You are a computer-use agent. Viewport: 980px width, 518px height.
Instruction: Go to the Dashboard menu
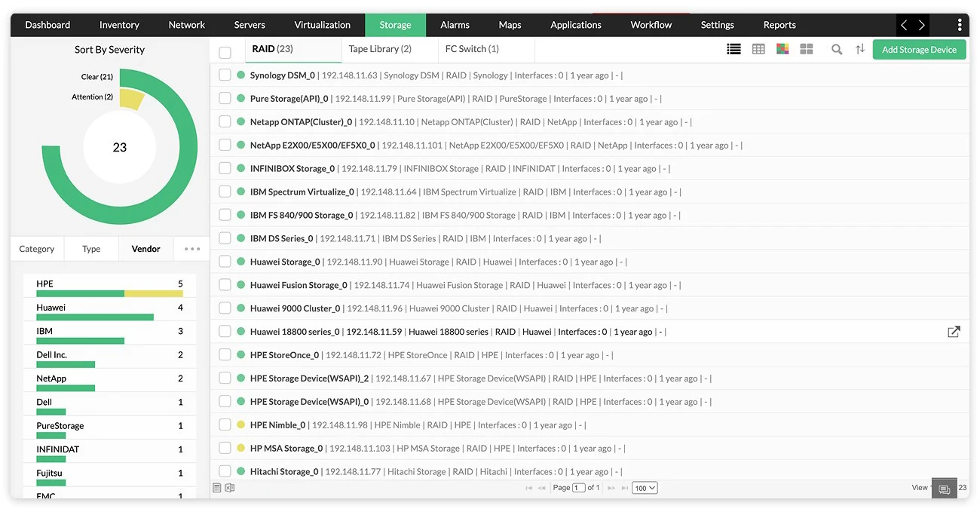click(x=47, y=25)
